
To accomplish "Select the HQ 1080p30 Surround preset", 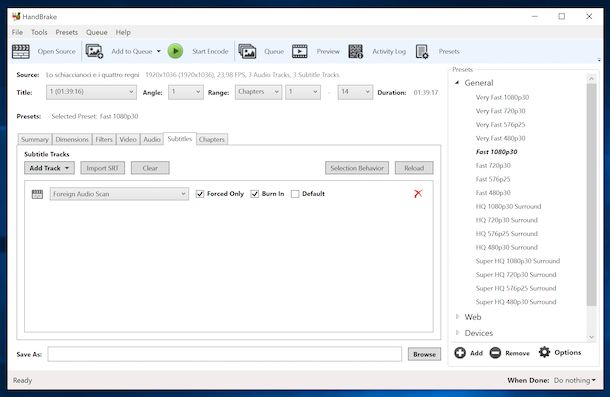I will click(x=508, y=206).
